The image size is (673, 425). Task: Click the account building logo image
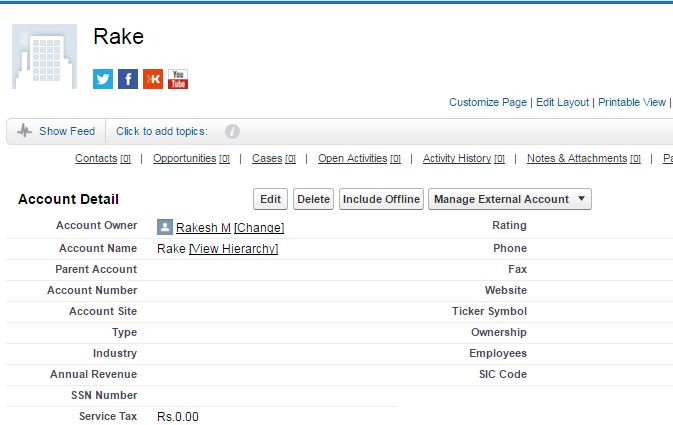tap(44, 57)
